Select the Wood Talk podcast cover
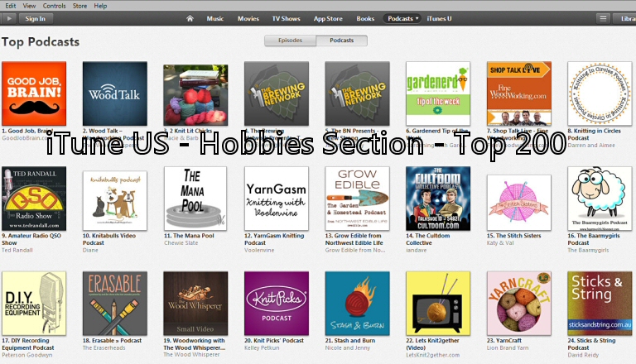The image size is (636, 364). point(114,93)
